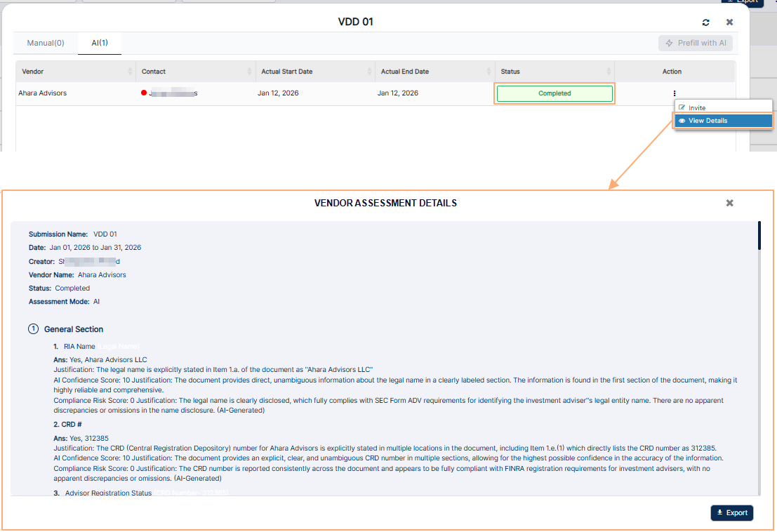Sort the Status column using its arrows
The height and width of the screenshot is (532, 777).
608,72
